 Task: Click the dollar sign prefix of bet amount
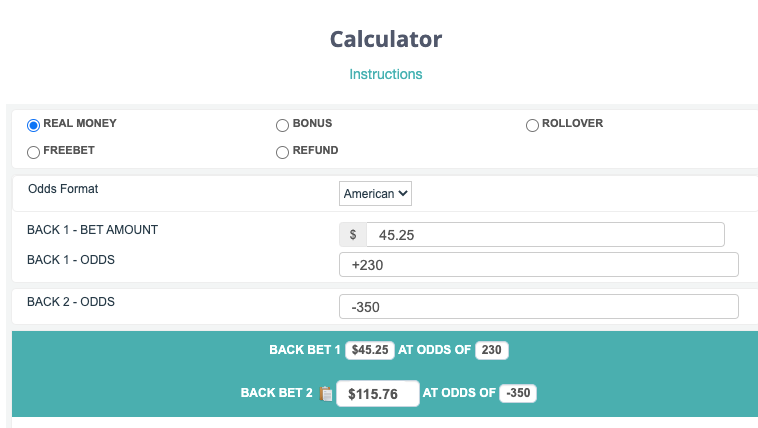coord(353,235)
